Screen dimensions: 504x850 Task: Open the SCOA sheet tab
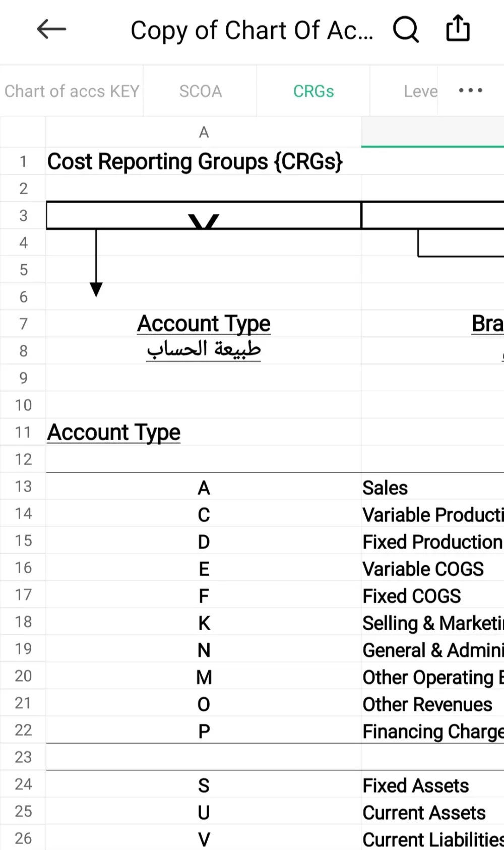coord(200,91)
